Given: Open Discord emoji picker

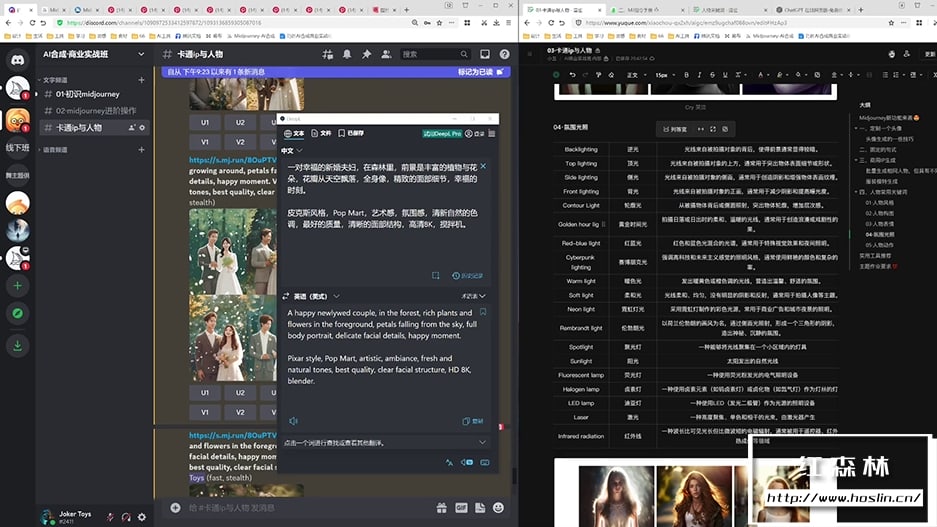Looking at the screenshot, I should point(498,507).
